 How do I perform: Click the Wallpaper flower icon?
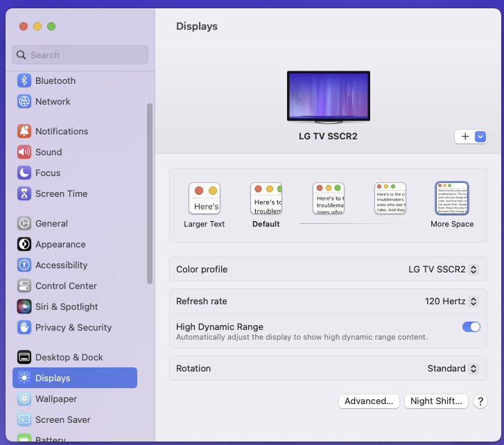point(24,399)
